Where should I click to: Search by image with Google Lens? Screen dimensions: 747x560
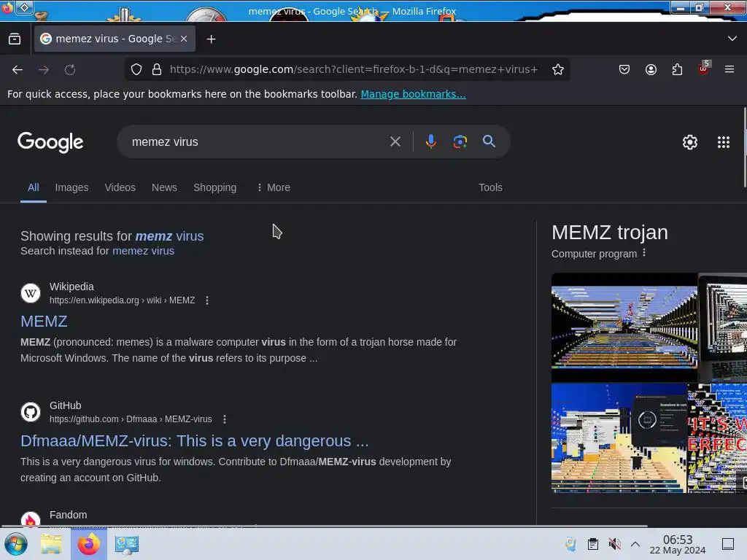click(x=460, y=141)
